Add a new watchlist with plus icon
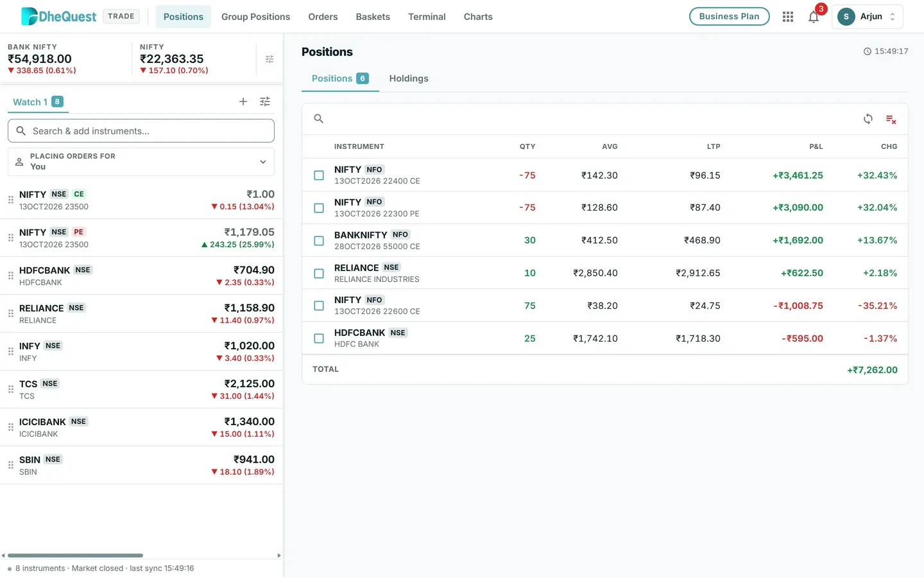 (x=243, y=101)
